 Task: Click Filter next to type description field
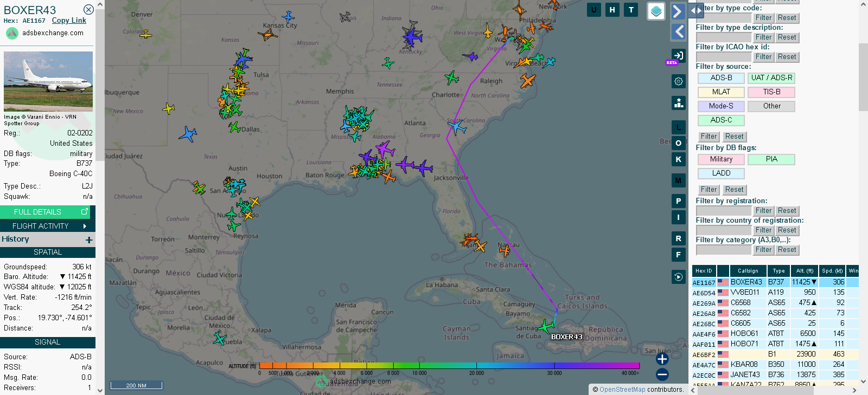tap(763, 37)
